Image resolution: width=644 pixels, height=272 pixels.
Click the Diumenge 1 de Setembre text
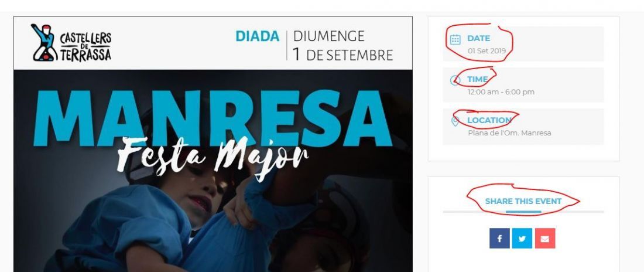[x=343, y=45]
